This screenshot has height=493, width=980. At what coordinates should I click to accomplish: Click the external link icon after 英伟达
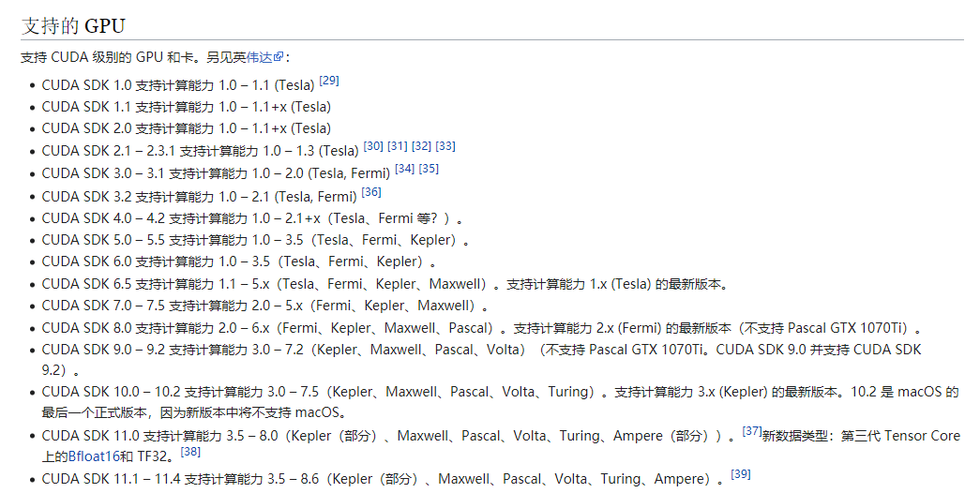(279, 57)
